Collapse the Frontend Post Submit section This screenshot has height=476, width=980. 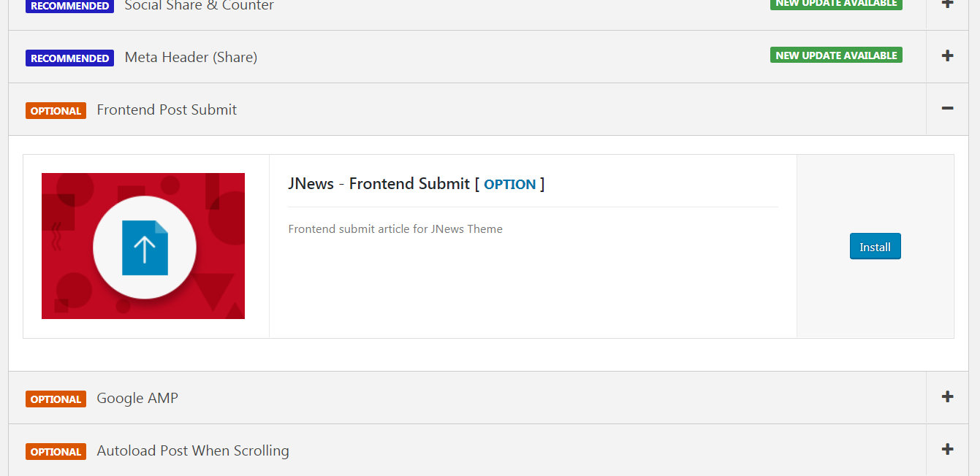(x=947, y=109)
